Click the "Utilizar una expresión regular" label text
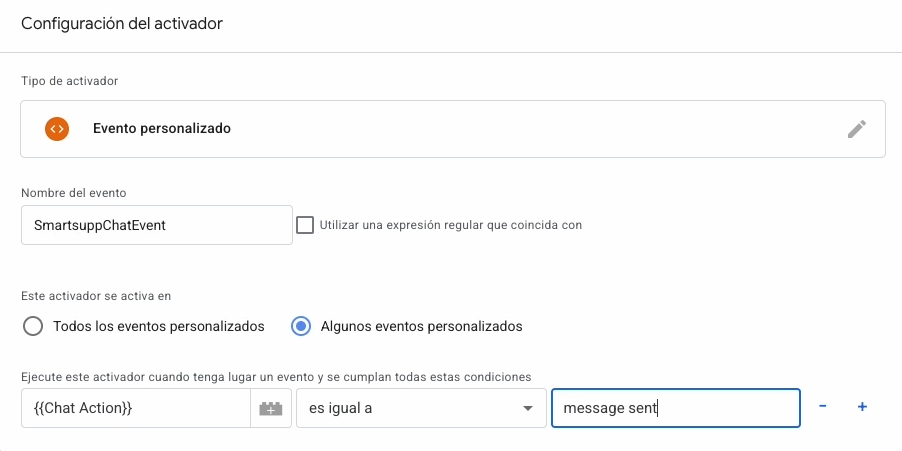 coord(451,225)
